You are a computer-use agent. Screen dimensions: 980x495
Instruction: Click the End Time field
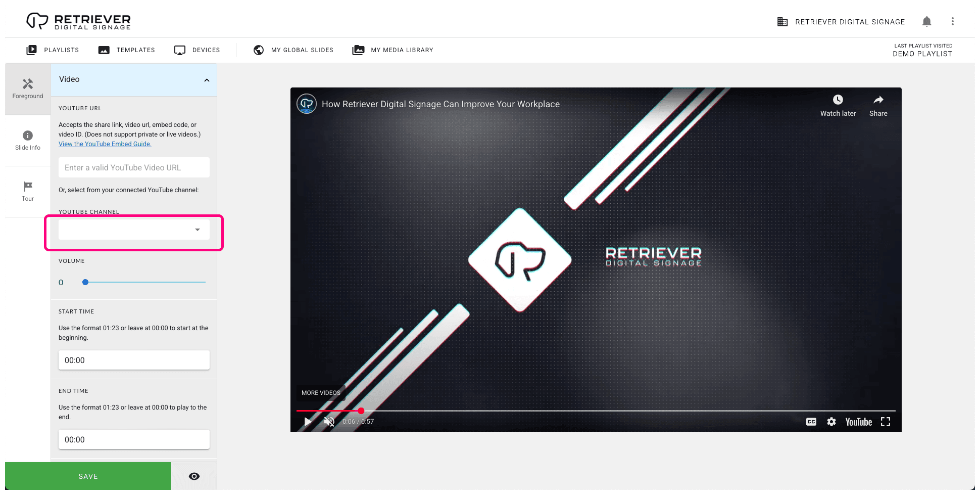pyautogui.click(x=134, y=439)
